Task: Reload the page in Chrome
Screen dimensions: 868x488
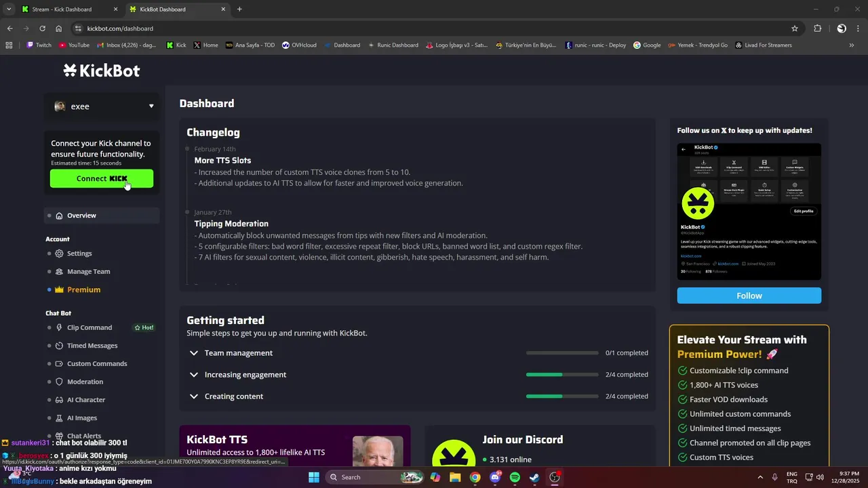Action: click(42, 28)
